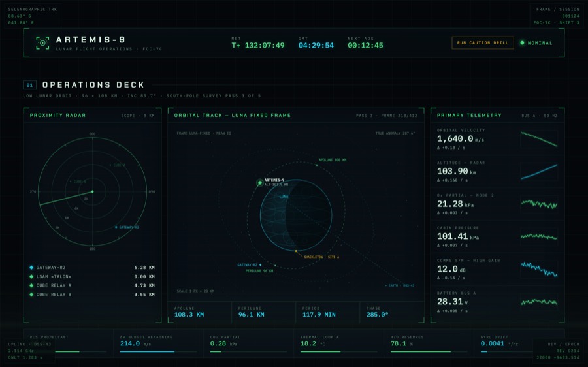Select the GATEWAY-R2 blip on proximity radar
588x367 pixels.
pos(116,227)
